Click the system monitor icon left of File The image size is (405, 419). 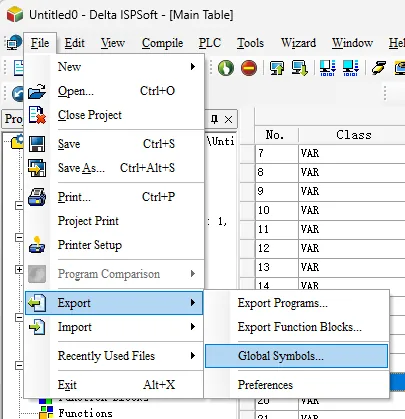pyautogui.click(x=14, y=43)
